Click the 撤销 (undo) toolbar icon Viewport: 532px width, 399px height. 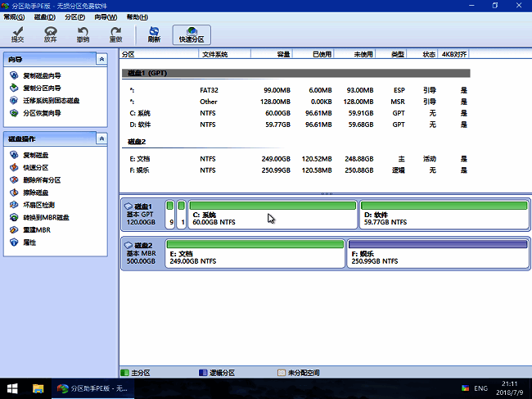click(83, 34)
